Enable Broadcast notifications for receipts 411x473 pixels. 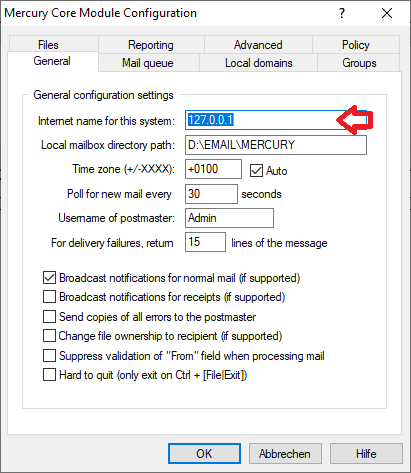(x=49, y=297)
